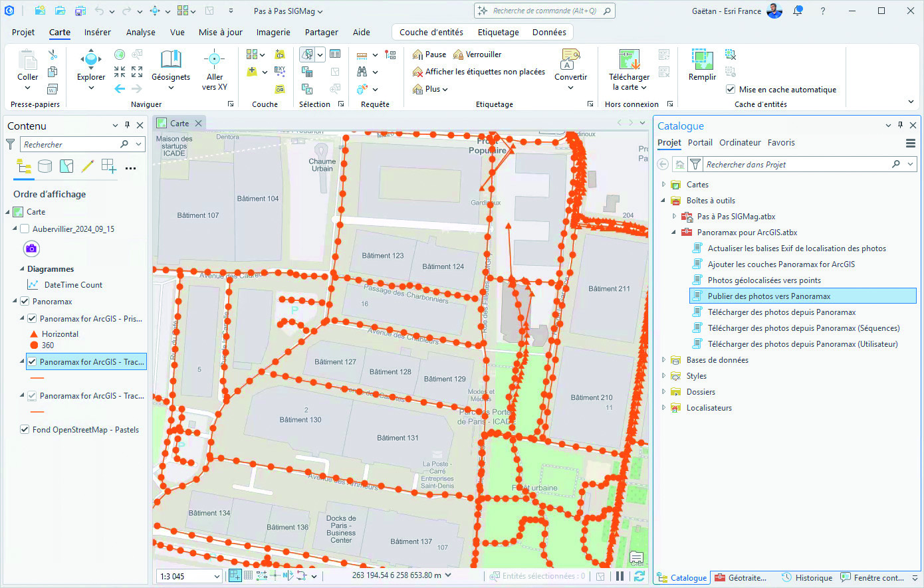Click the binoculars locate icon
The height and width of the screenshot is (588, 924).
click(362, 71)
